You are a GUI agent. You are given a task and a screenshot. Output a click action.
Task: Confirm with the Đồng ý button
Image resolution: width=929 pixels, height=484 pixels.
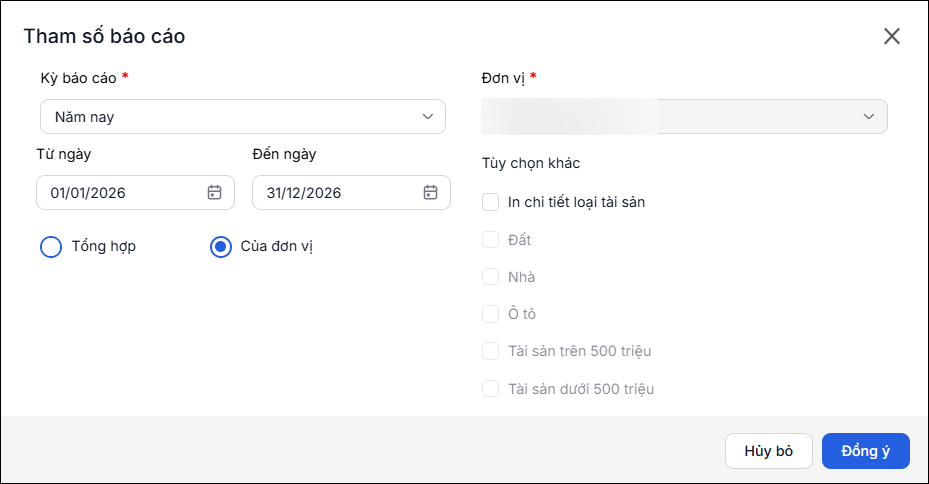[866, 451]
